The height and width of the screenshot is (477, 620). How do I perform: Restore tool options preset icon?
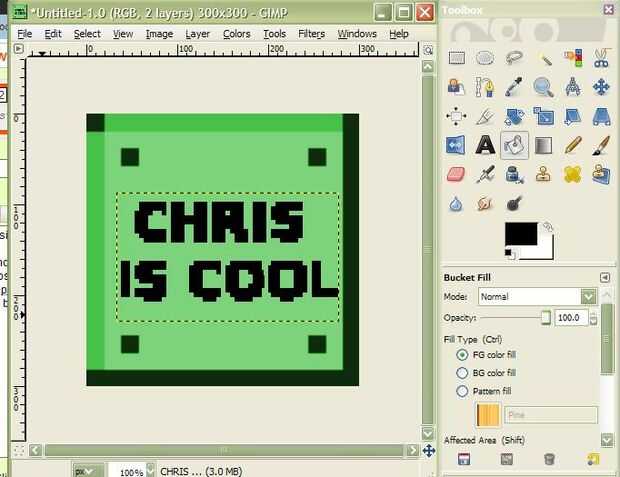(507, 459)
